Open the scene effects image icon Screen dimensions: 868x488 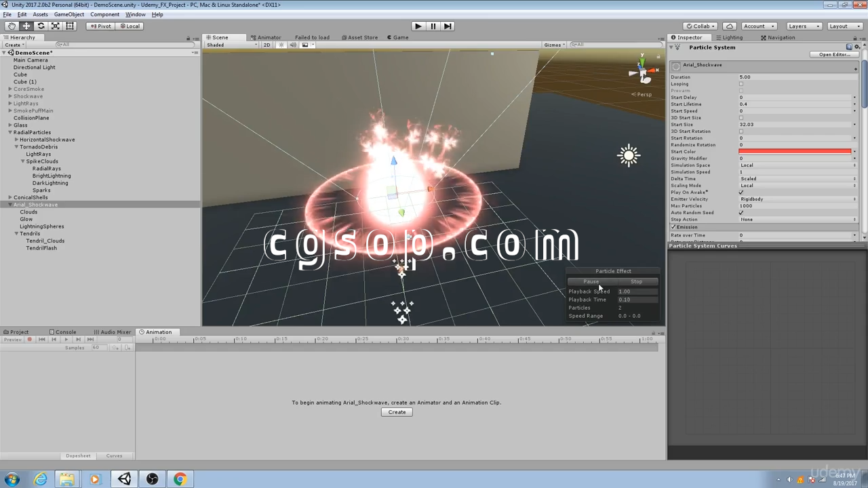tap(305, 45)
